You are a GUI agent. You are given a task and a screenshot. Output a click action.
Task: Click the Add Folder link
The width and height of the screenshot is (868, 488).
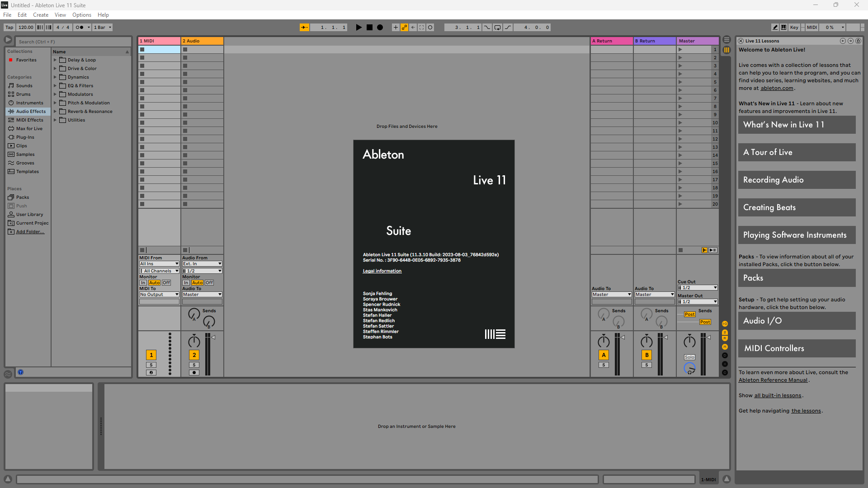click(30, 232)
